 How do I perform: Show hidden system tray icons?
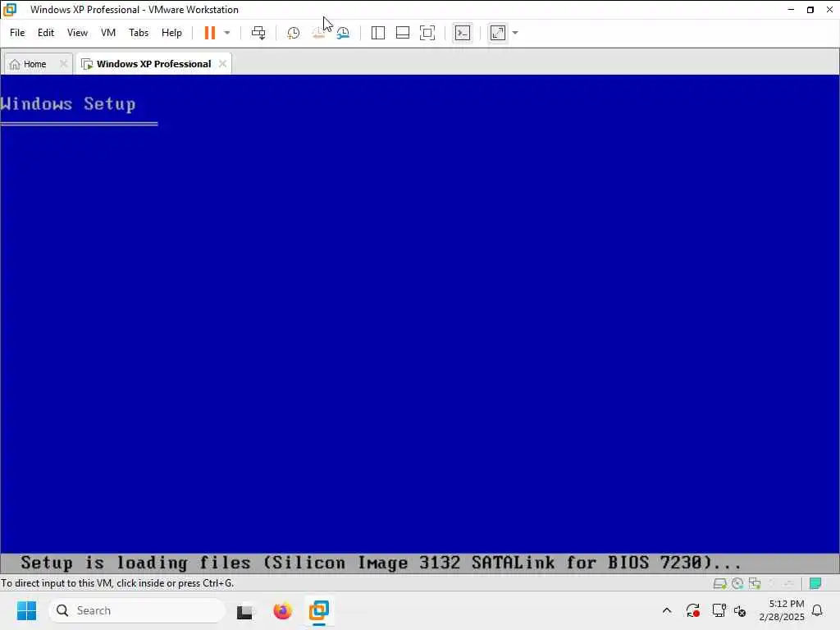tap(667, 610)
